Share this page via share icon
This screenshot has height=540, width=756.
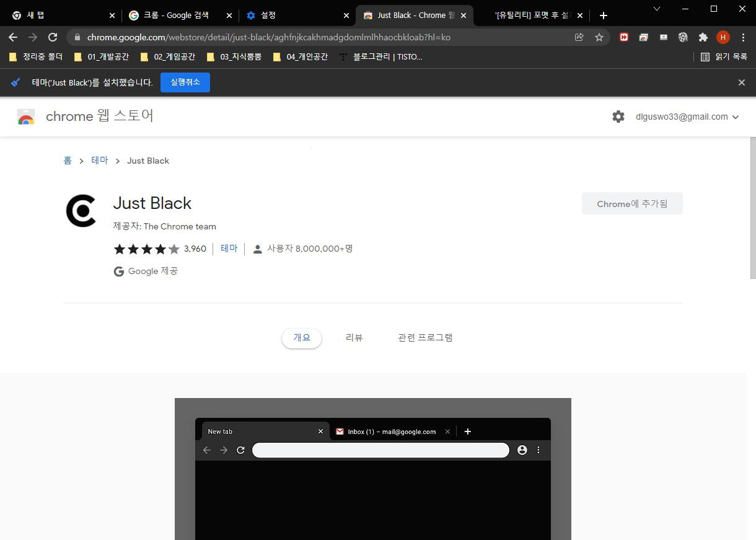(579, 37)
